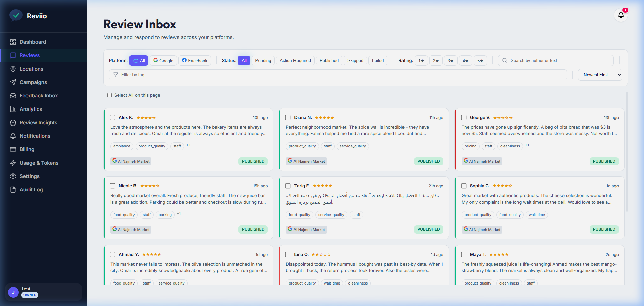
Task: Expand +1 tags on George V. review
Action: click(527, 145)
